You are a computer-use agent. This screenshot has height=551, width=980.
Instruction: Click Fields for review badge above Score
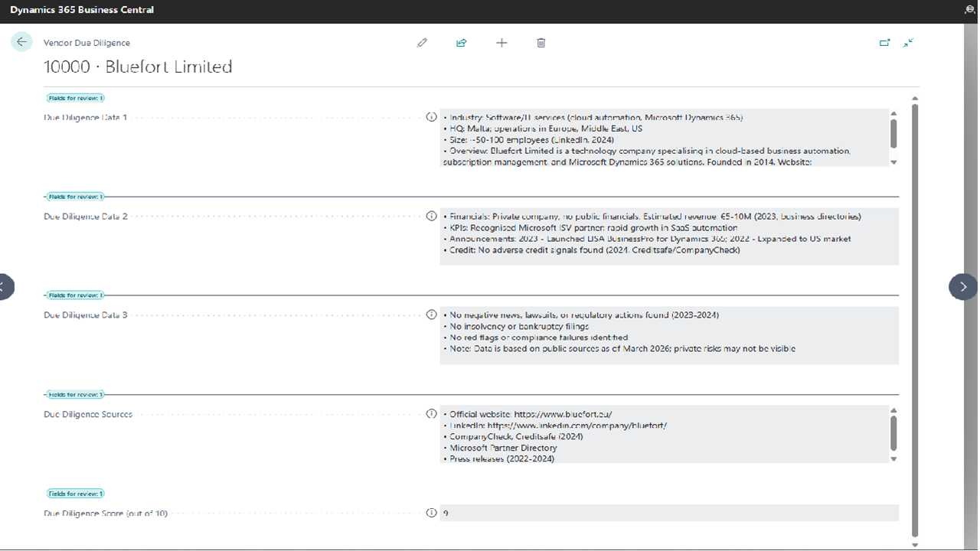pyautogui.click(x=75, y=494)
